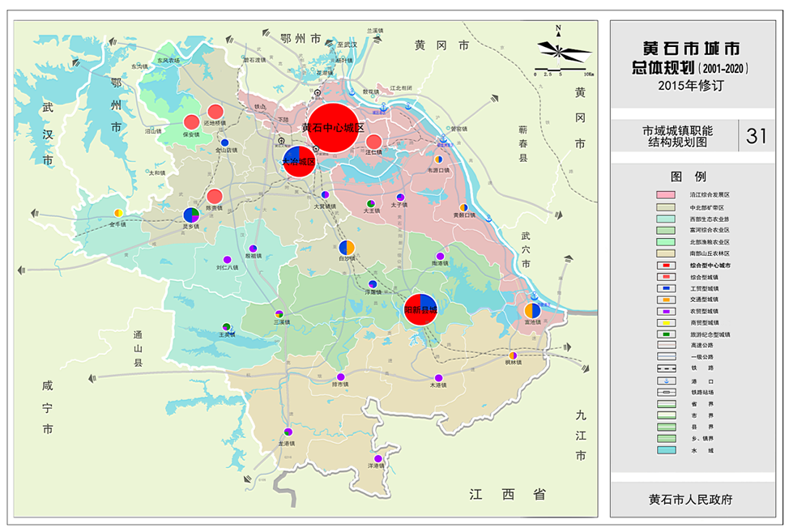Select the 中北部矿带区 legend swatch
The width and height of the screenshot is (793, 532).
[x=666, y=207]
